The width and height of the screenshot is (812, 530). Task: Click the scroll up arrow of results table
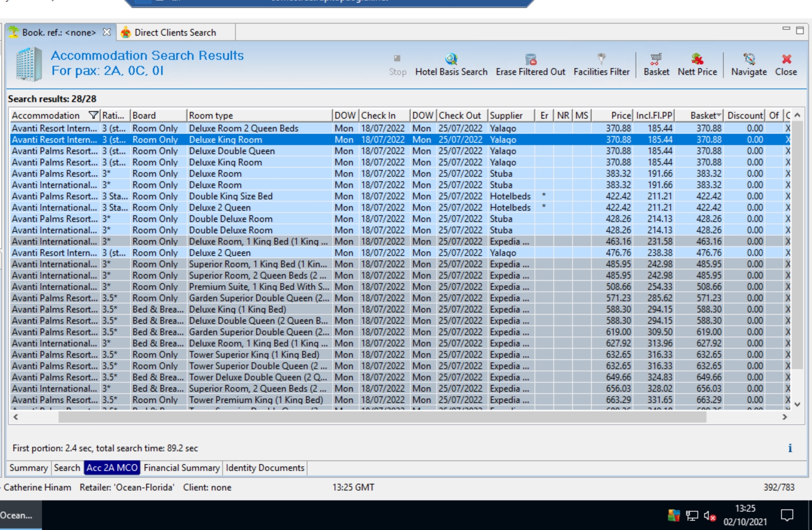[797, 115]
